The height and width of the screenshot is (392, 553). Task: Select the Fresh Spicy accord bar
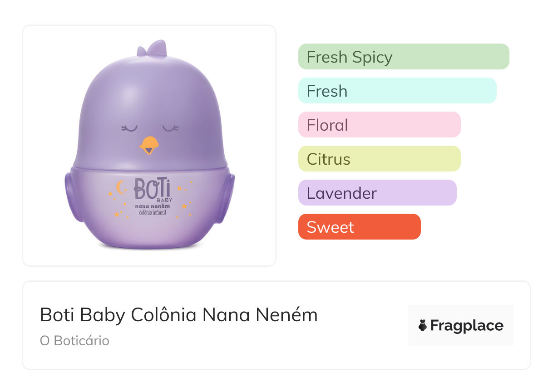403,57
